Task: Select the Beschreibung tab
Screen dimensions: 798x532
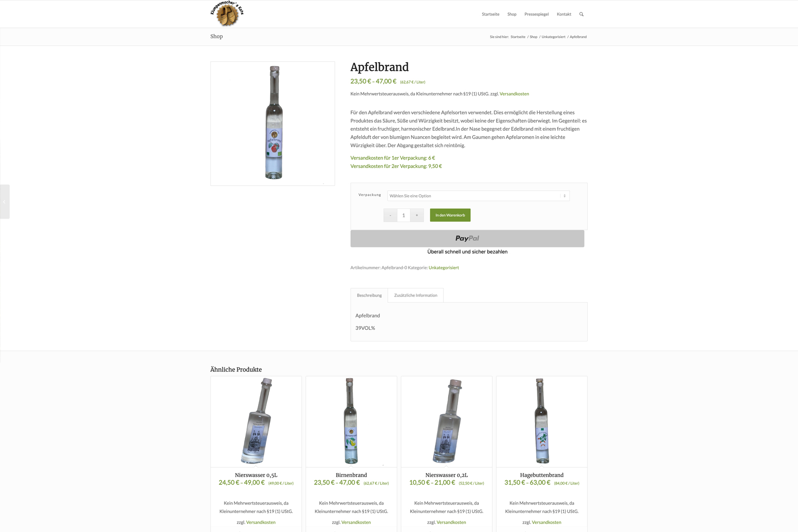Action: coord(369,295)
